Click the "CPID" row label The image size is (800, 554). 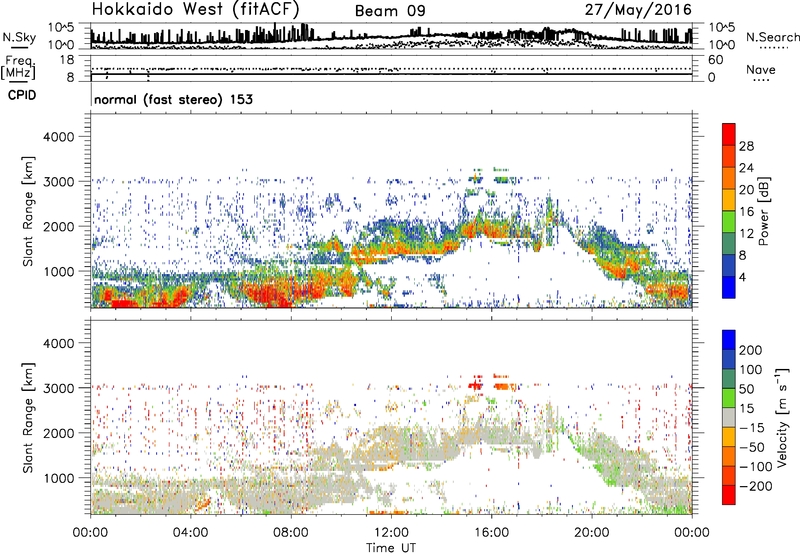22,95
